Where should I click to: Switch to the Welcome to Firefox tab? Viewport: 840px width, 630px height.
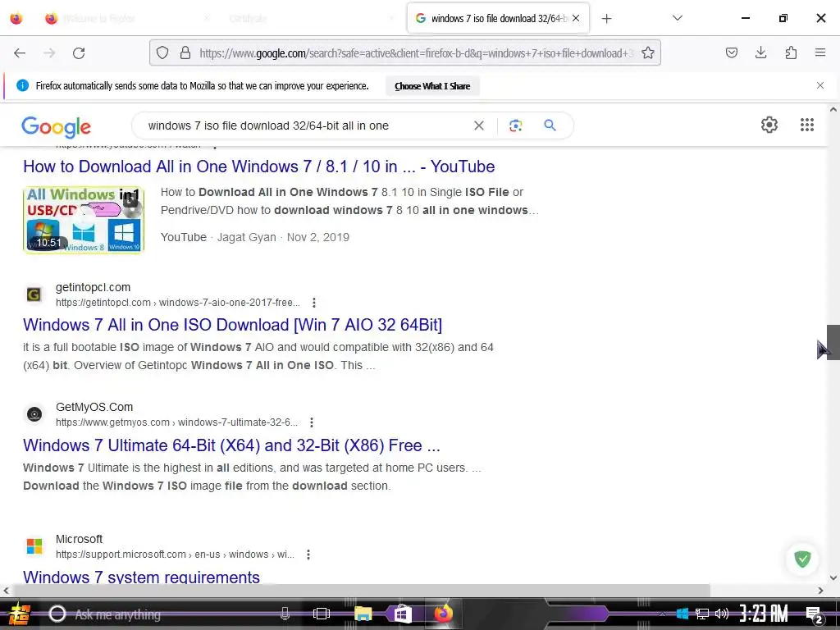[x=128, y=18]
